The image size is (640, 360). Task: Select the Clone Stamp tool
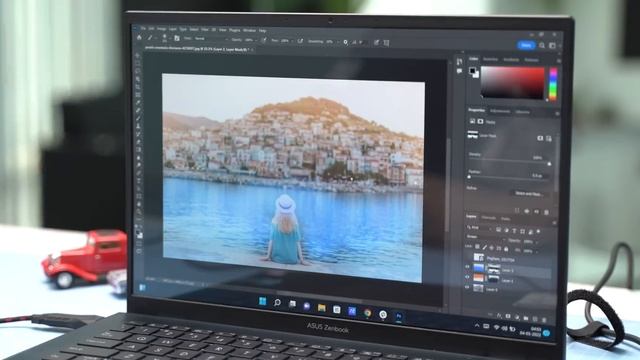click(x=138, y=126)
